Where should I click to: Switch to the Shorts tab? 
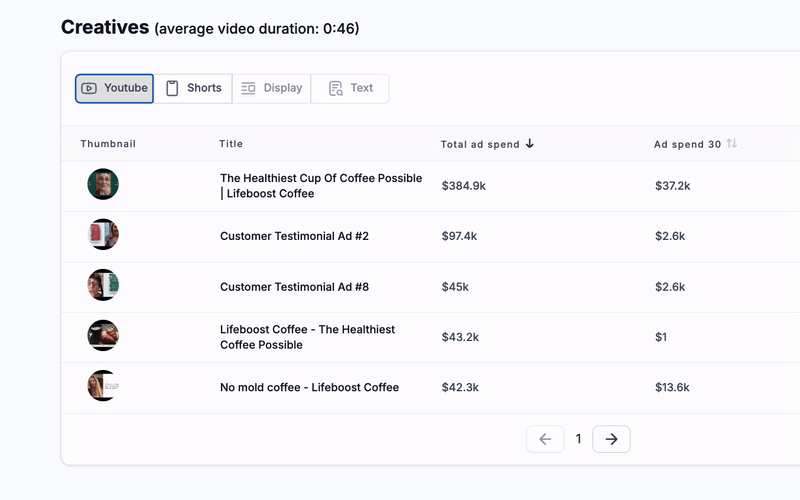click(x=193, y=88)
